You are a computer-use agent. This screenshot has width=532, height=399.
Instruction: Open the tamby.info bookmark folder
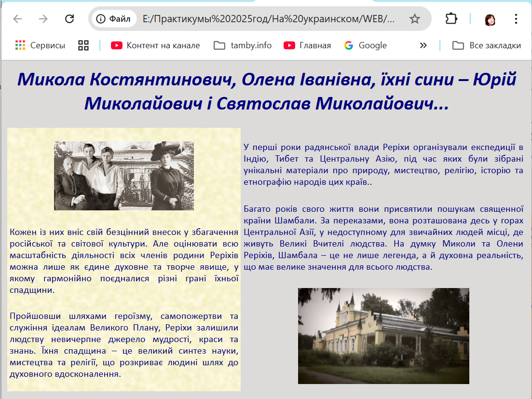(x=243, y=45)
